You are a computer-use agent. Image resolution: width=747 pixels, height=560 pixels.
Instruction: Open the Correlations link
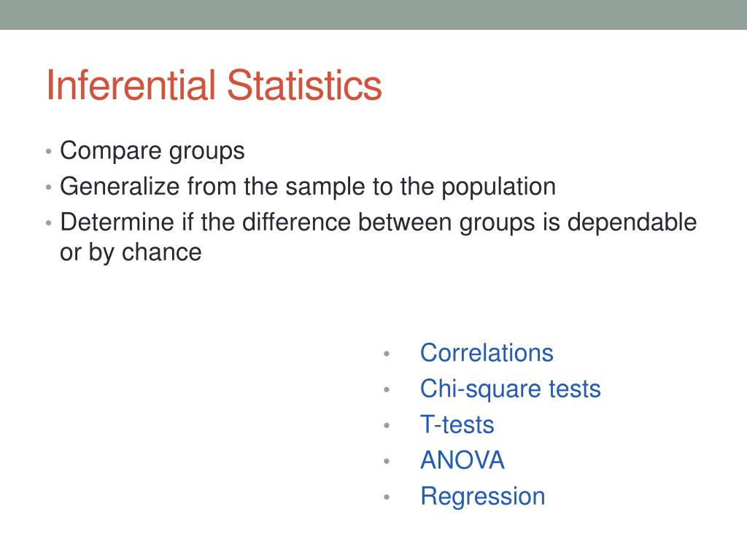click(x=487, y=353)
